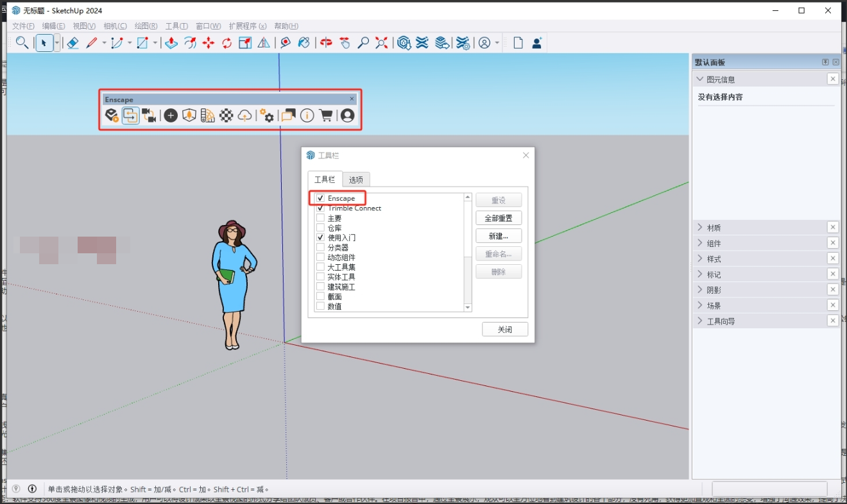Select the Rectangle shape tool
Screen dimensions: 847x504
pos(142,43)
